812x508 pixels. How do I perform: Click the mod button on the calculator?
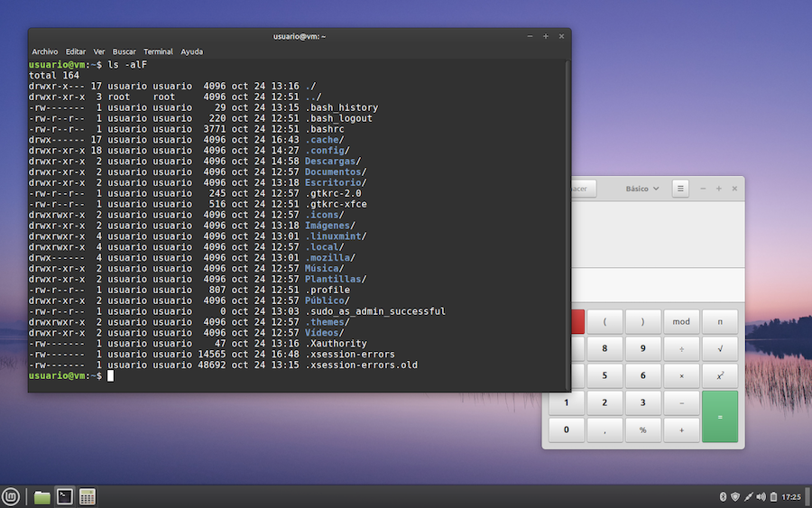[681, 322]
